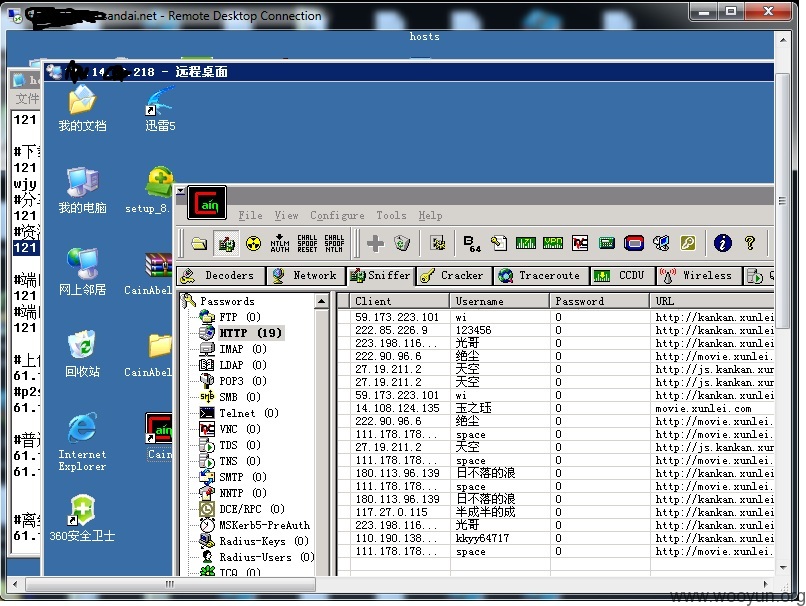Switch to the Wireless tab
806x606 pixels.
pyautogui.click(x=698, y=276)
